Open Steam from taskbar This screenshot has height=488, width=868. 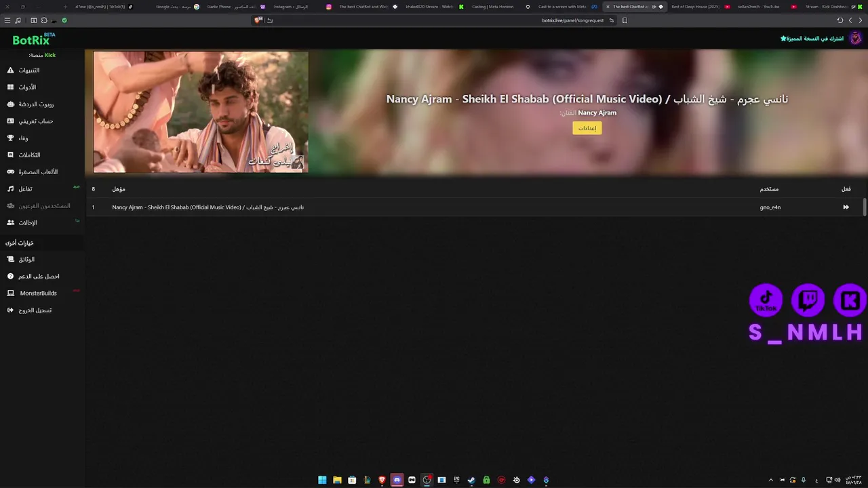(x=471, y=480)
